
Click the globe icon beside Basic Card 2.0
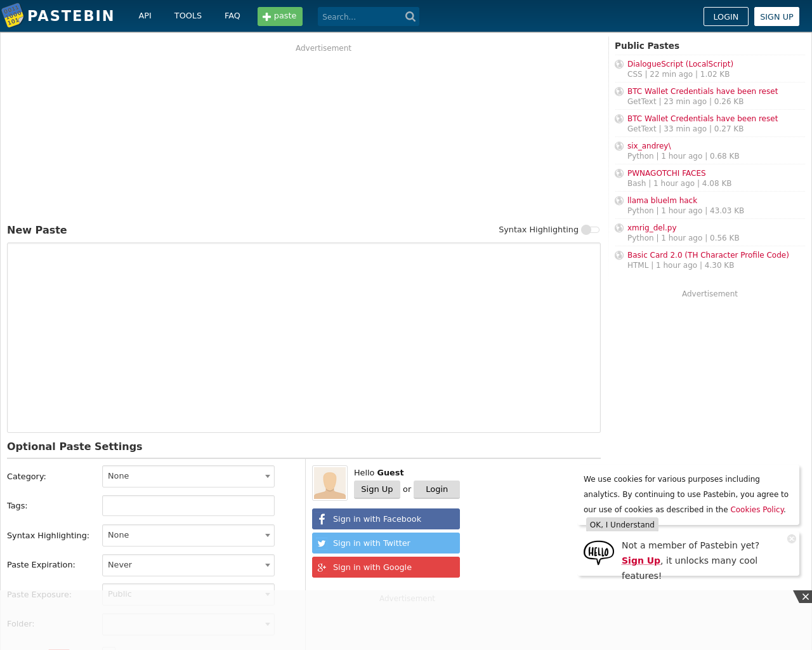coord(619,255)
